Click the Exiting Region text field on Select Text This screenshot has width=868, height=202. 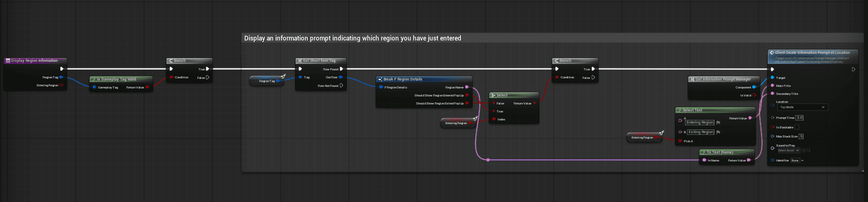tap(700, 132)
